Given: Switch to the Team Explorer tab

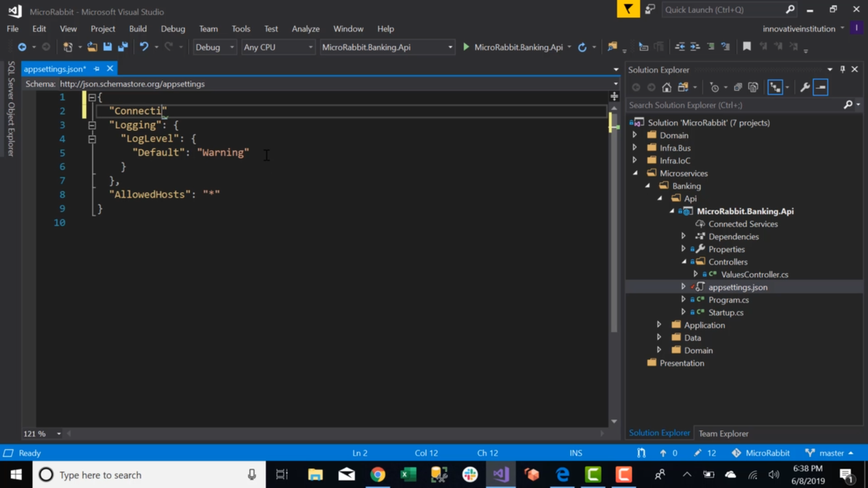Looking at the screenshot, I should point(723,434).
